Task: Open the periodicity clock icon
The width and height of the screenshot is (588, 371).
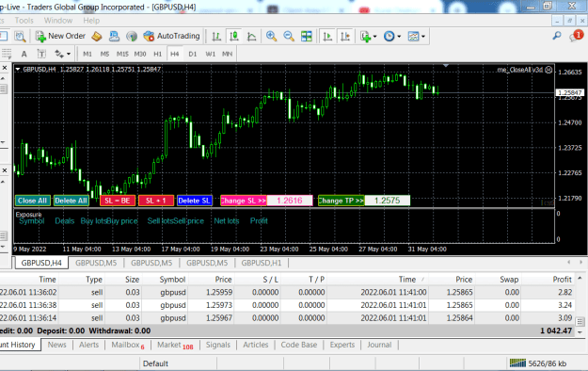Action: point(389,36)
